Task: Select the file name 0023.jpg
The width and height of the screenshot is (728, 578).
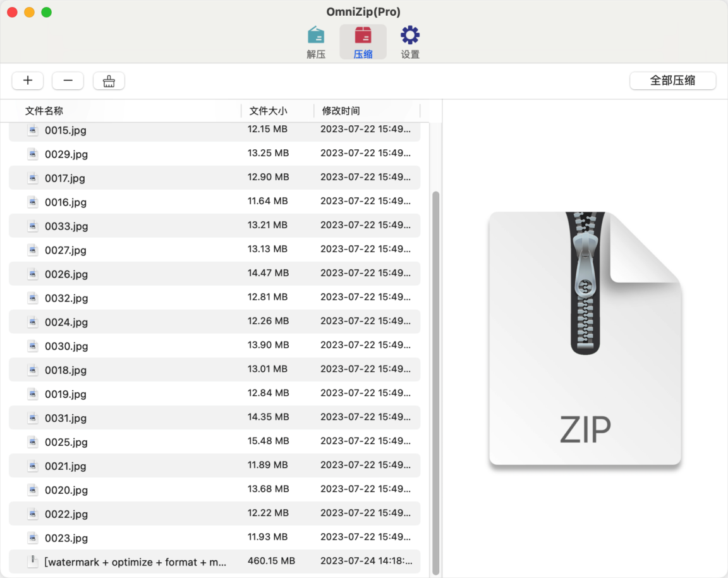Action: pos(66,539)
